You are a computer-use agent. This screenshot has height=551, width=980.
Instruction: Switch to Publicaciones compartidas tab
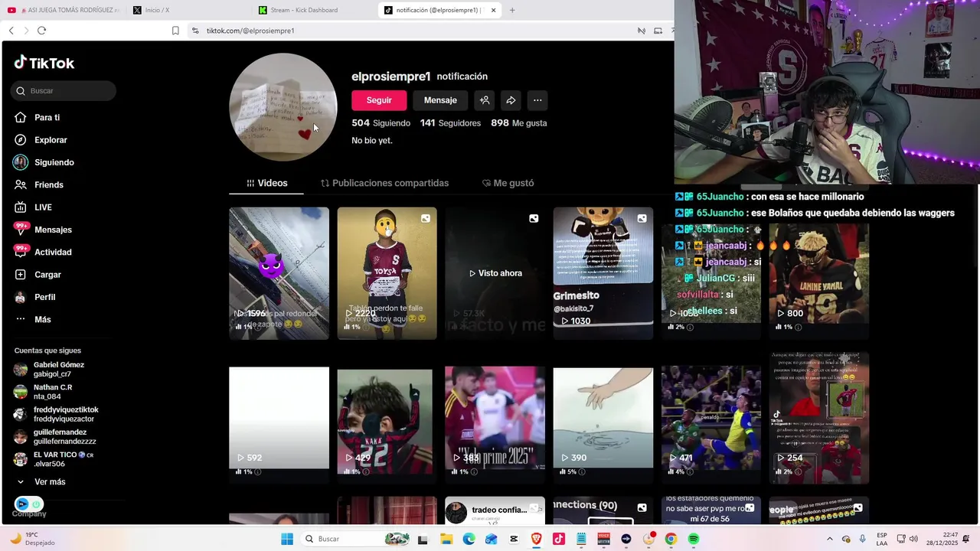click(x=384, y=183)
